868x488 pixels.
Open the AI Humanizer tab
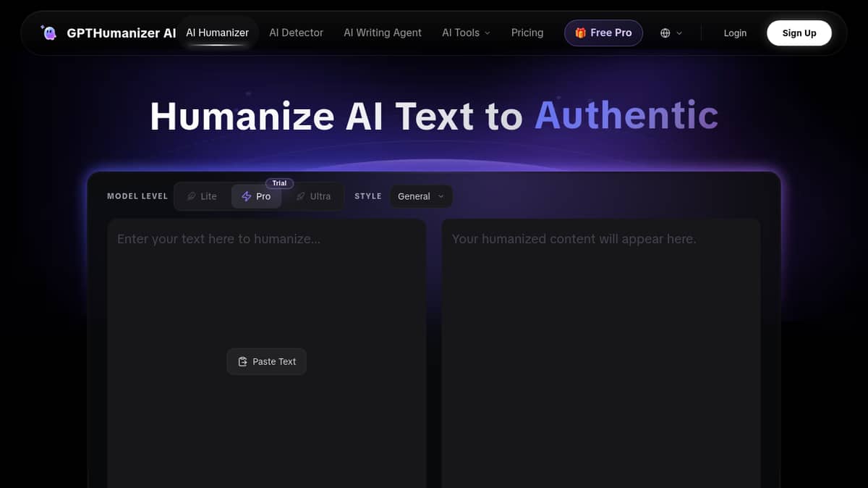(x=217, y=33)
